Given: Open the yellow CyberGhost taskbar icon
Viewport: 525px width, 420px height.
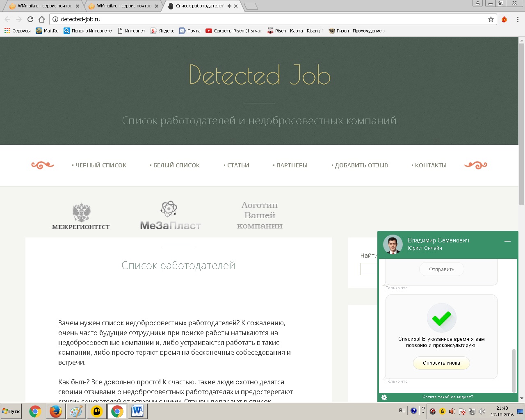Looking at the screenshot, I should click(97, 411).
